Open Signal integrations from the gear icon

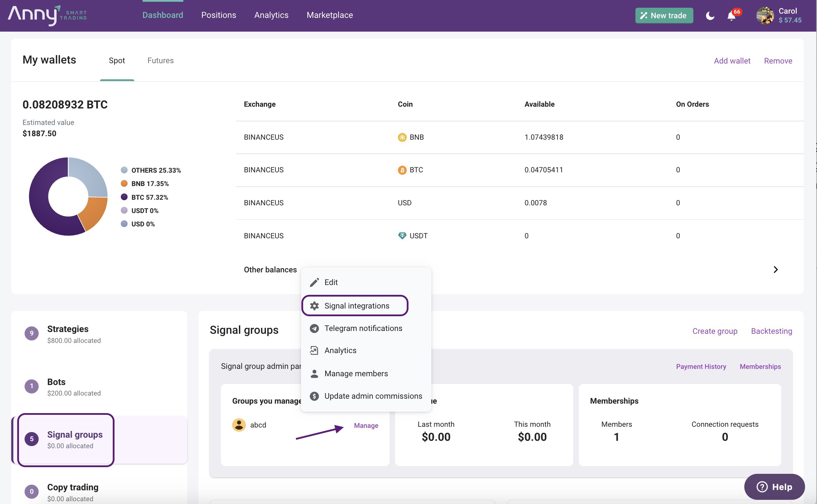tap(315, 306)
